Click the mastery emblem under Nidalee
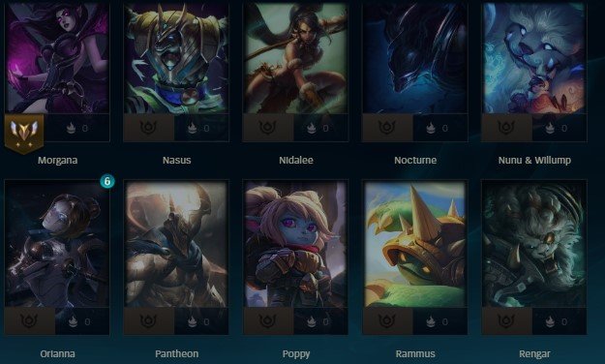 (268, 128)
